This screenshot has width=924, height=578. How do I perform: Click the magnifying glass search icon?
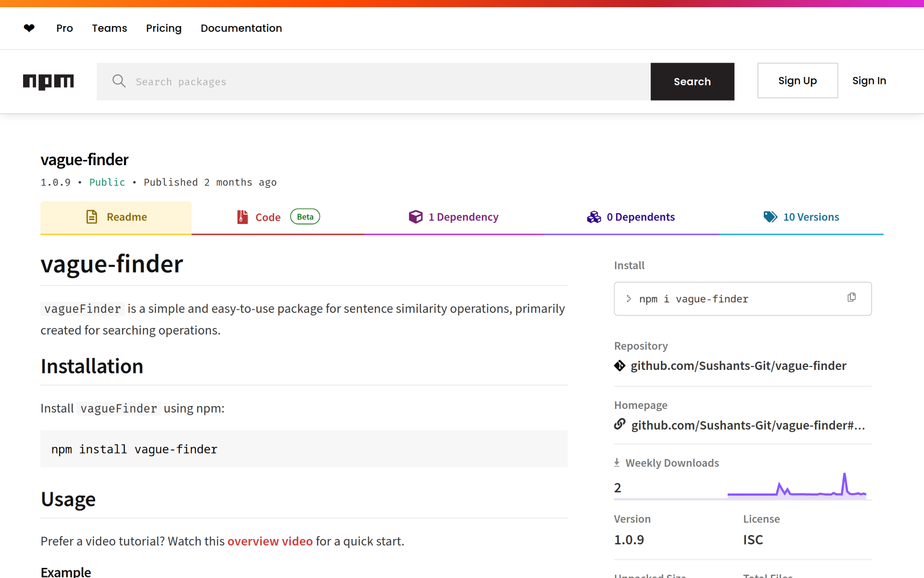[x=119, y=81]
